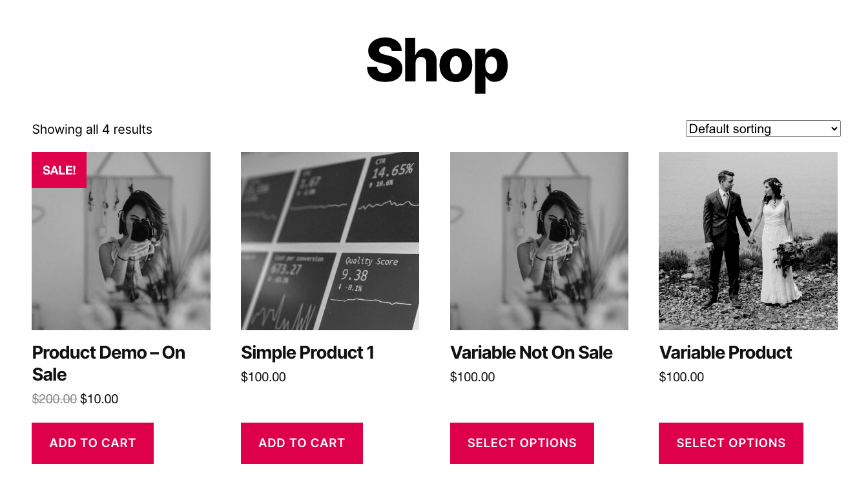
Task: Click the $10.00 sale price
Action: pyautogui.click(x=99, y=399)
